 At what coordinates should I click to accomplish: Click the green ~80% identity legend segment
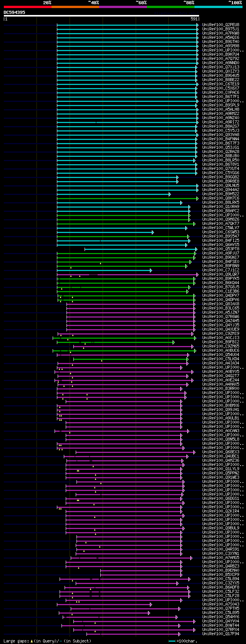pyautogui.click(x=170, y=7)
